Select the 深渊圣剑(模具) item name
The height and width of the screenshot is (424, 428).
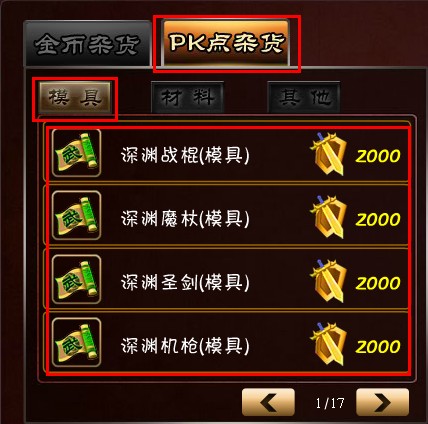[x=185, y=282]
